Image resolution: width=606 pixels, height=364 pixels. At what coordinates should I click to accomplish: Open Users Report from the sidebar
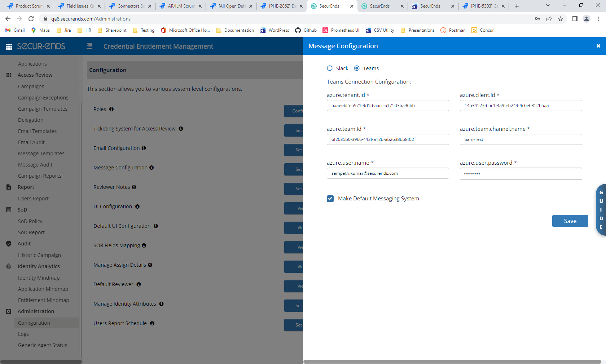33,198
